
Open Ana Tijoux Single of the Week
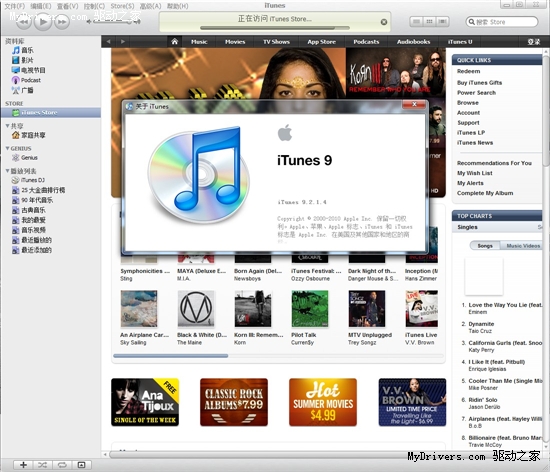145,402
